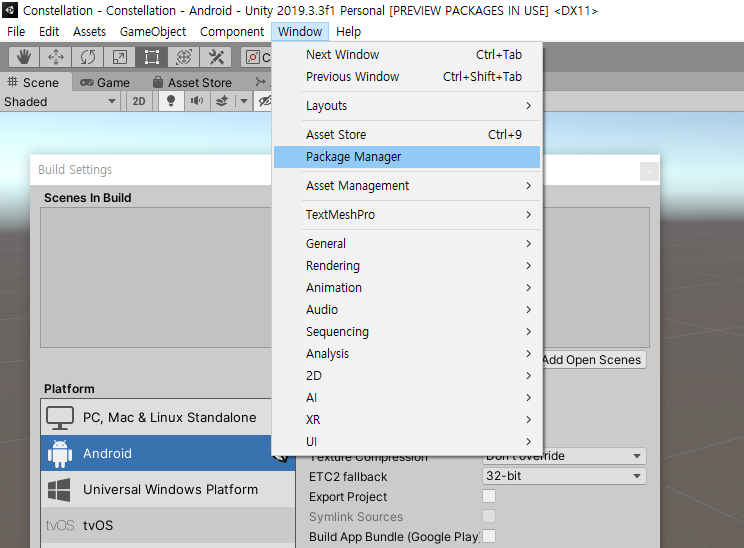Image resolution: width=744 pixels, height=548 pixels.
Task: Click Add Open Scenes button
Action: point(594,360)
